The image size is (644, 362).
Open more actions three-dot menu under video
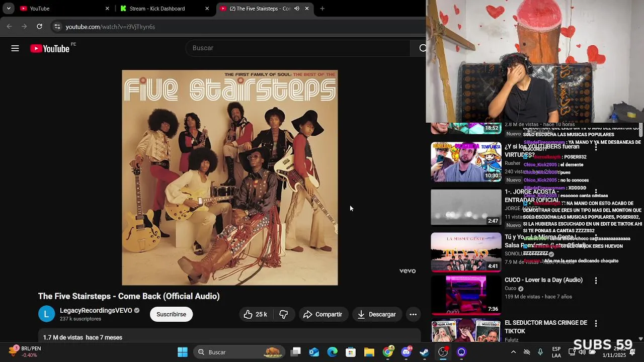pos(413,314)
